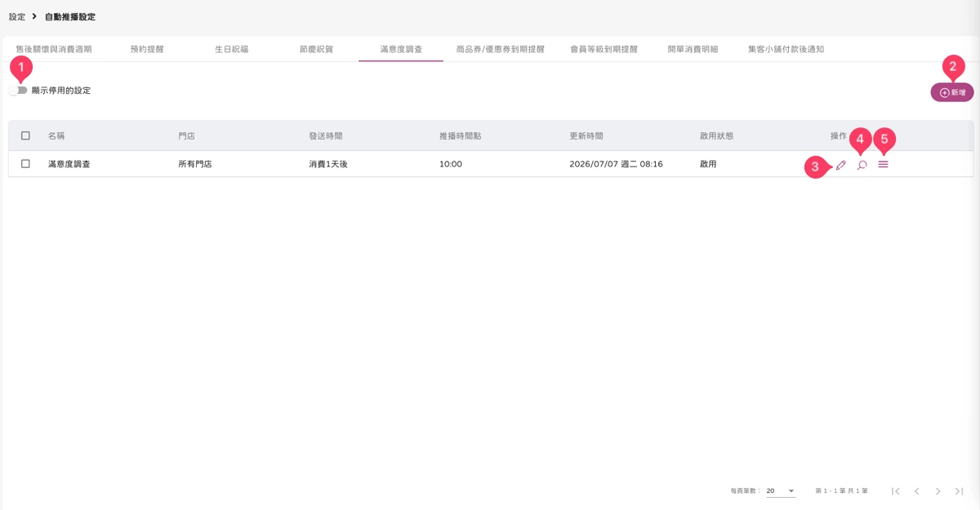Click the 所有門店 cell

[195, 164]
